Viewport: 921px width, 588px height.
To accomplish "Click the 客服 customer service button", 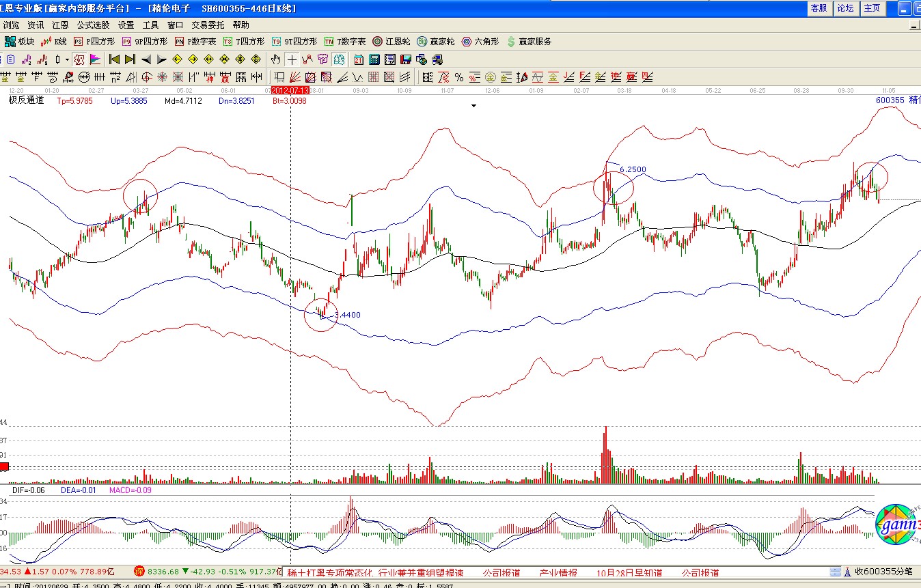I will click(x=819, y=8).
